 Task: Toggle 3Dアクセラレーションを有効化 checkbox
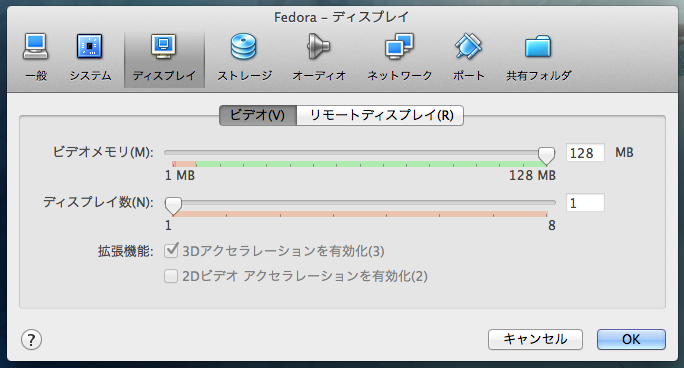click(171, 251)
